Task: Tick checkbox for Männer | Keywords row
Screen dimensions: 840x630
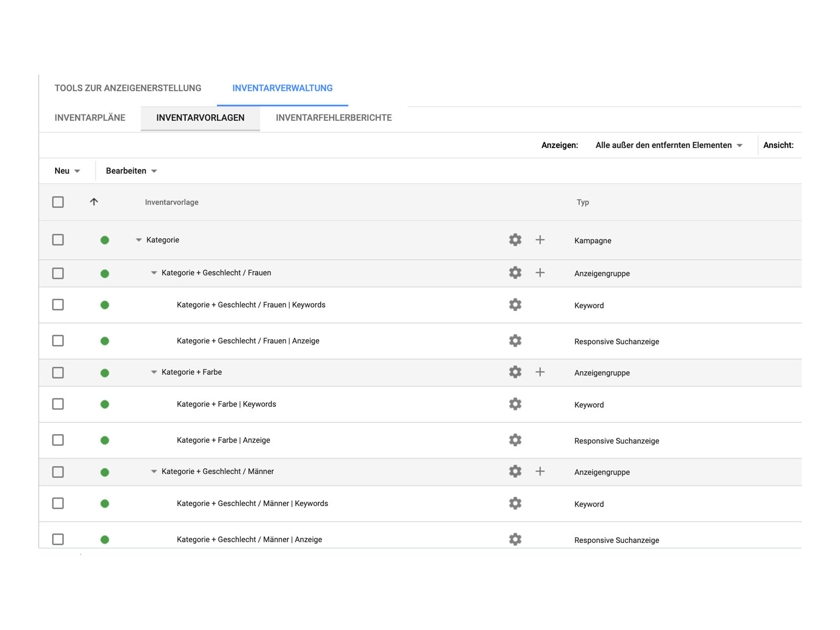Action: tap(58, 503)
